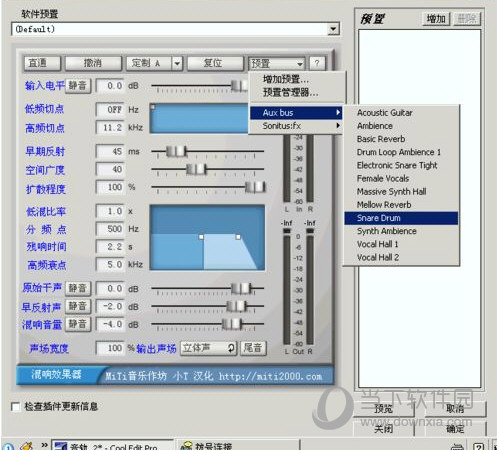Open the Cool Edit Pro taskbar item
This screenshot has height=451, width=497.
[112, 446]
